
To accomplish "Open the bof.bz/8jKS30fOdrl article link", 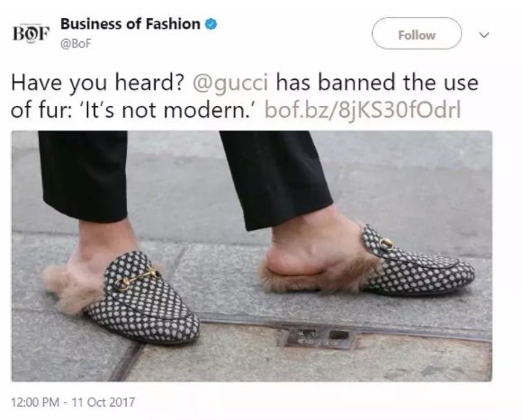I will (363, 110).
